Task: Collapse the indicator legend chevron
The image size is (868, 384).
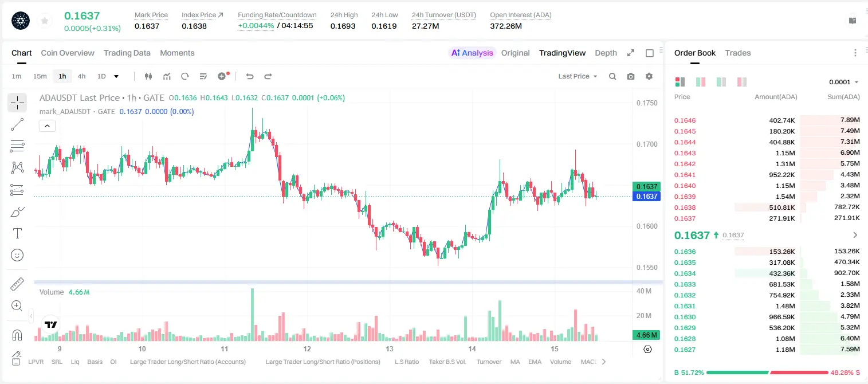Action: (47, 126)
